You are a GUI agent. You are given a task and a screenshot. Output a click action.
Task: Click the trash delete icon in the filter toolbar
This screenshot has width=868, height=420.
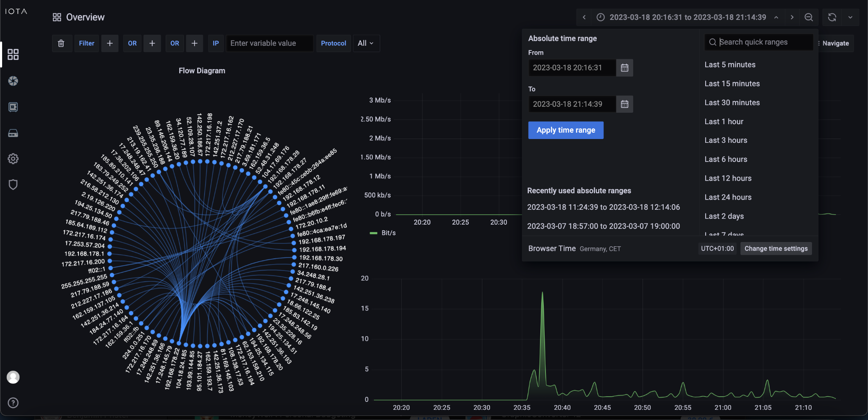61,43
